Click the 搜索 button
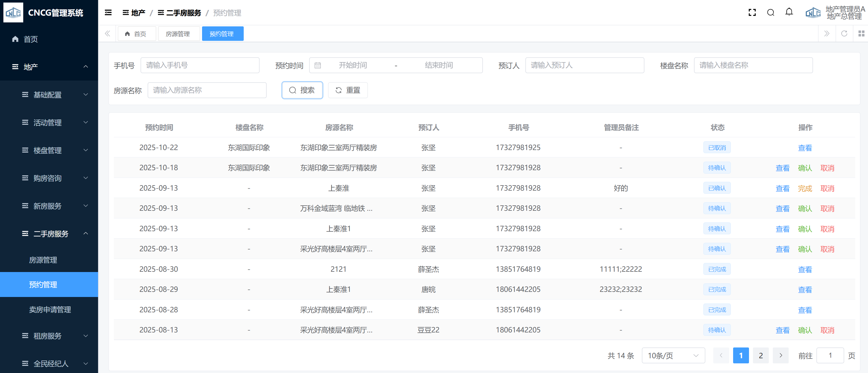 [x=302, y=90]
